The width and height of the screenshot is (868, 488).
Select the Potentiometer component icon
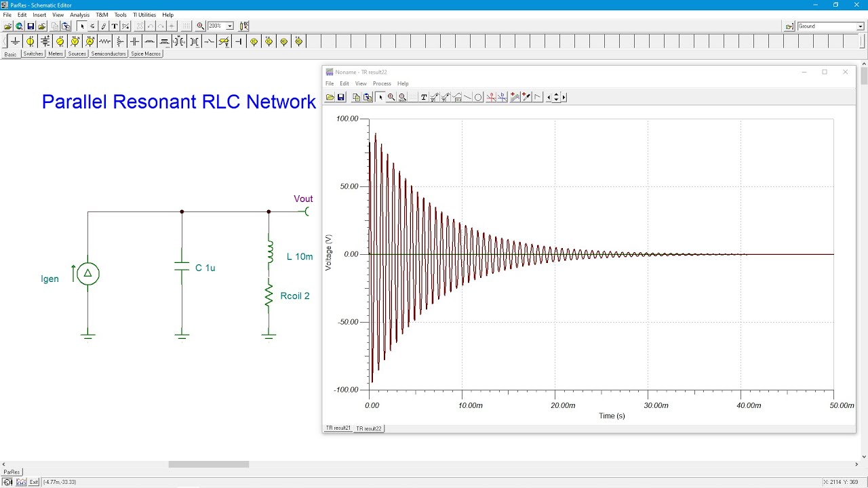pyautogui.click(x=119, y=41)
